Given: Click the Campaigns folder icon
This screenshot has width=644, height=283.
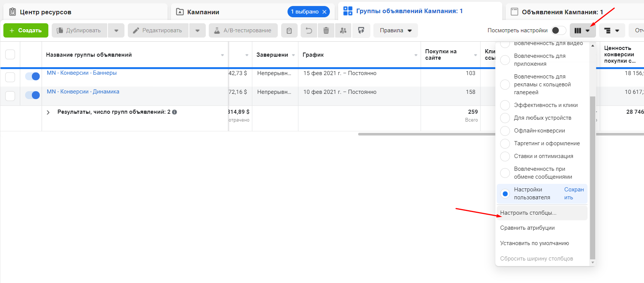Looking at the screenshot, I should click(x=180, y=12).
